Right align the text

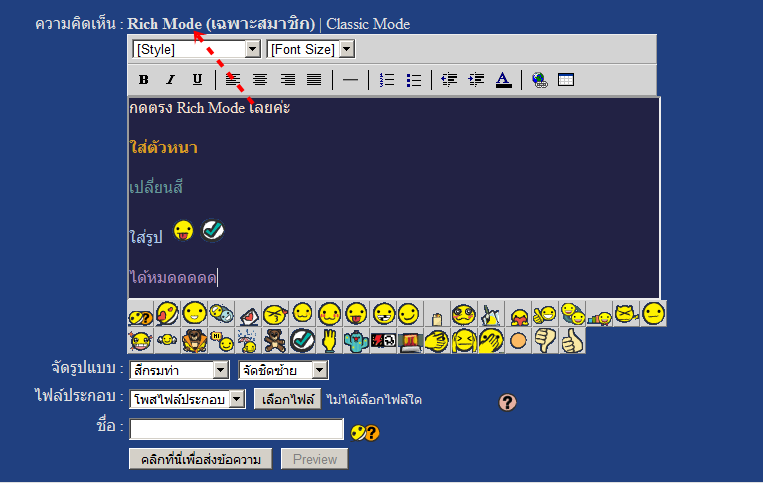288,80
